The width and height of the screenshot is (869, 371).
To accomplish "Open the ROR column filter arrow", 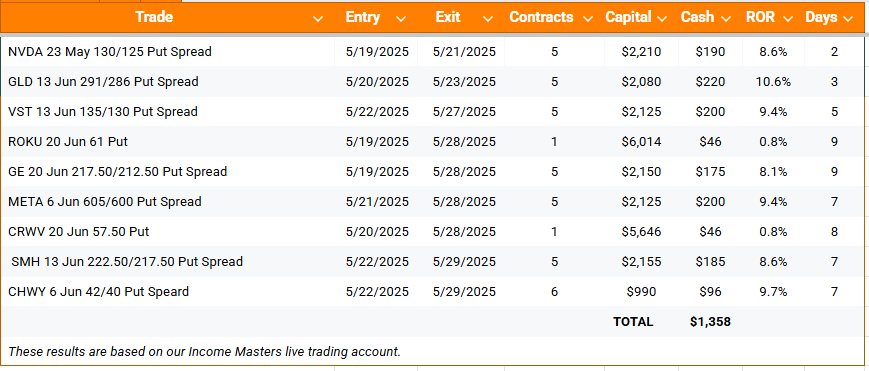I will tap(788, 19).
